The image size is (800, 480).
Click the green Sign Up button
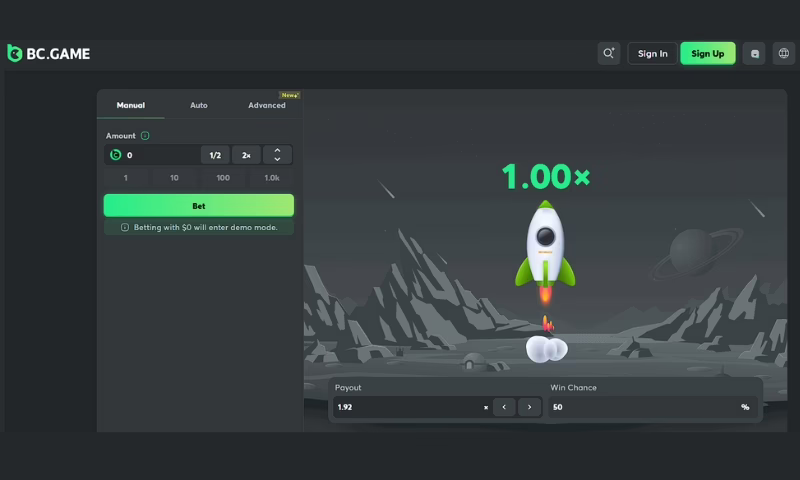pos(708,54)
